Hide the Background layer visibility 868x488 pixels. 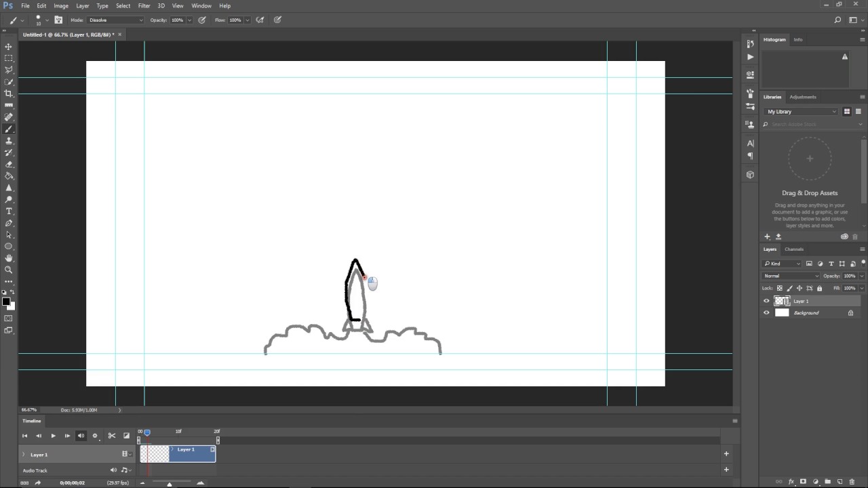[x=767, y=313]
